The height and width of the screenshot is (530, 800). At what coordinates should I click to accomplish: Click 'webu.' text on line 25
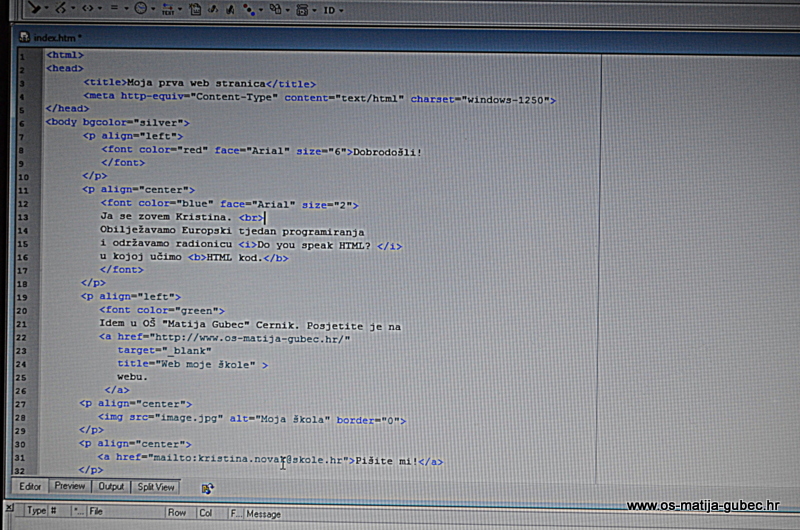(132, 377)
